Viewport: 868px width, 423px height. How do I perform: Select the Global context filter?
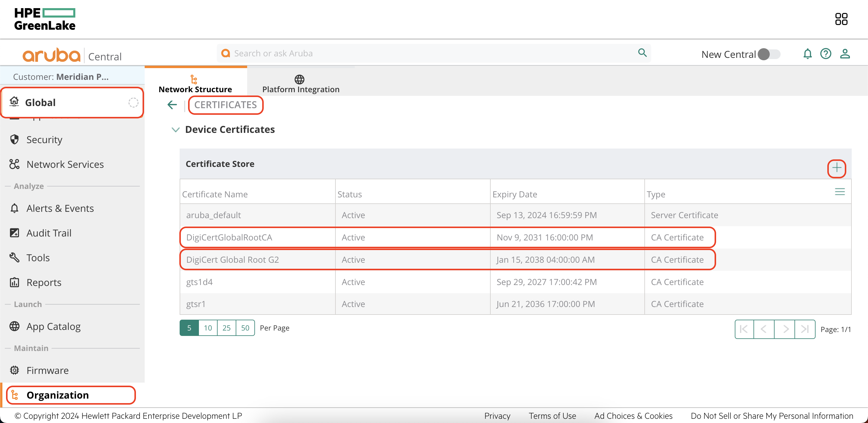tap(72, 102)
